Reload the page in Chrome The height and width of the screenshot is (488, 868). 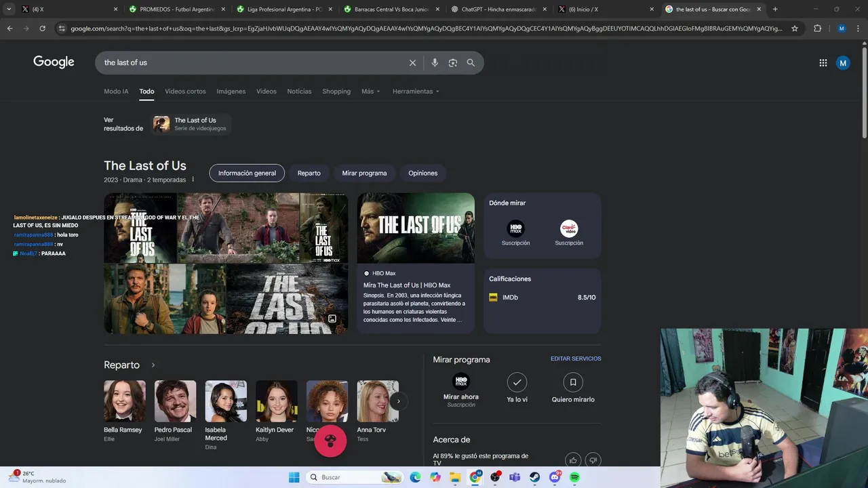pos(42,28)
